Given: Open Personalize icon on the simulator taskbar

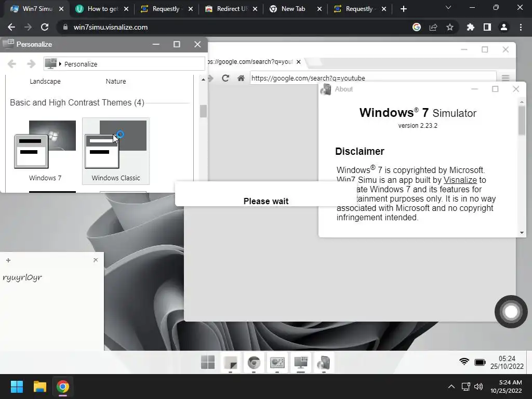Looking at the screenshot, I should [x=301, y=363].
